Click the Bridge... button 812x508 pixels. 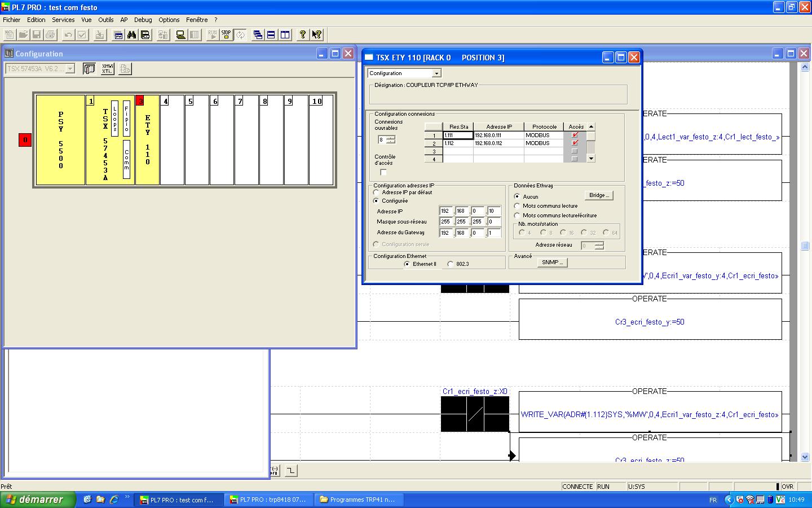point(599,195)
